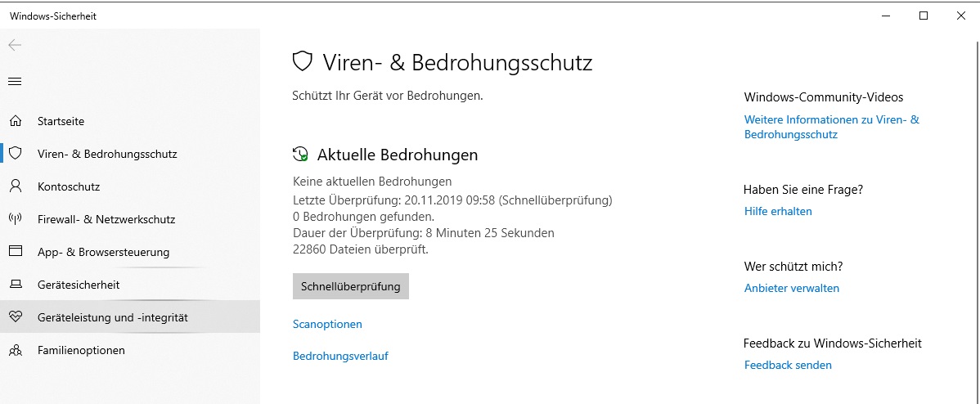Viewport: 980px width, 404px height.
Task: Click the Startseite home icon
Action: [16, 120]
